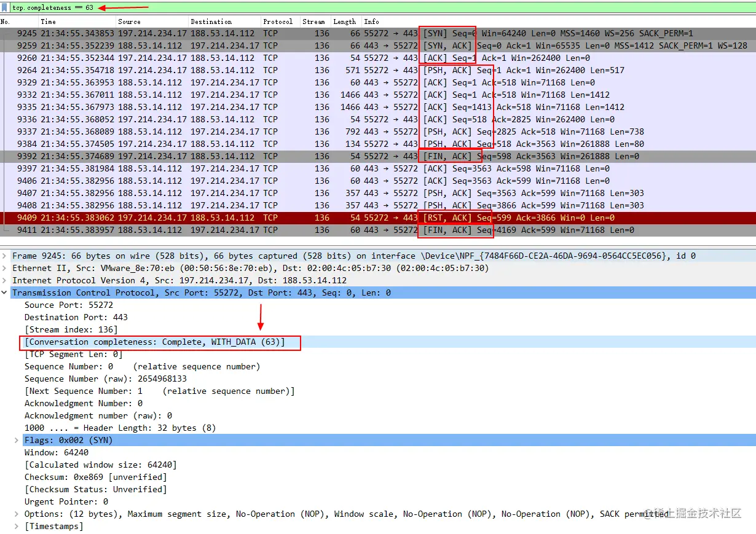Select packet 9336 in the list
Viewport: 756px width, 534px height.
[x=378, y=119]
